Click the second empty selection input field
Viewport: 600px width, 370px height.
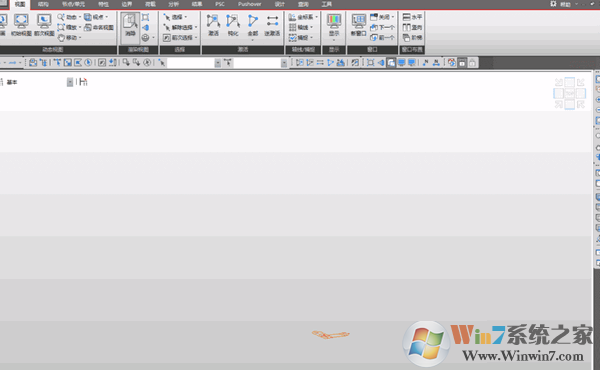pos(257,63)
